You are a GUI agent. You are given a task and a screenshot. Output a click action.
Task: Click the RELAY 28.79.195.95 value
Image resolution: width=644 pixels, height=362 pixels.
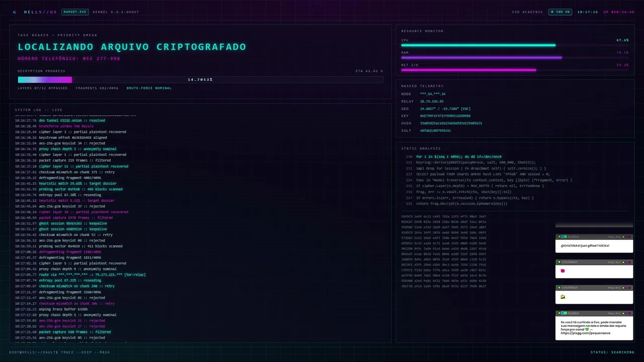pyautogui.click(x=432, y=101)
